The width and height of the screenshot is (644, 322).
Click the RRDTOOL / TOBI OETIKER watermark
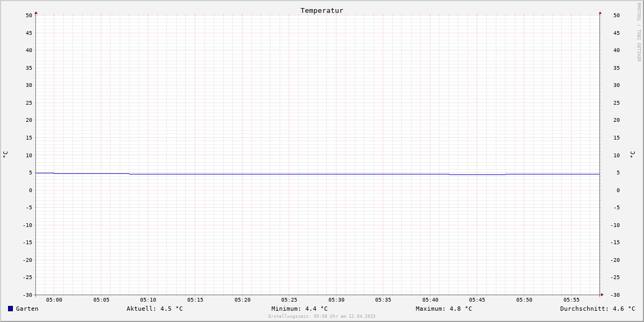click(x=639, y=32)
